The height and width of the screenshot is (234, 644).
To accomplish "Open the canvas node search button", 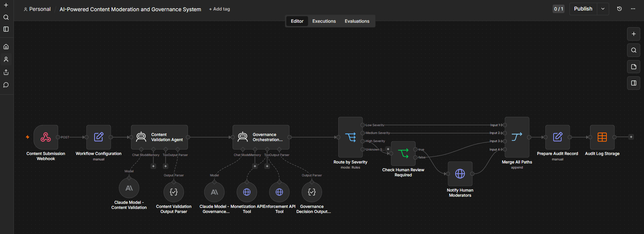I will 633,50.
